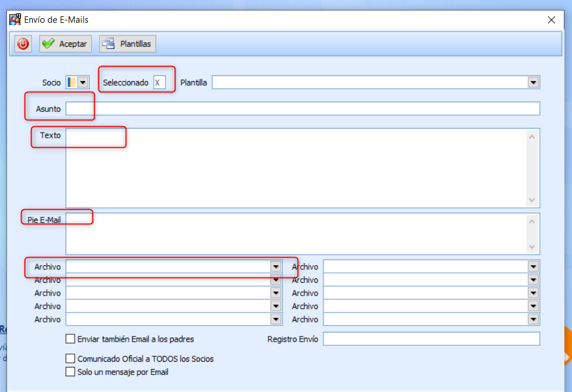The height and width of the screenshot is (392, 572).
Task: Expand the first left Archivo dropdown
Action: pos(275,266)
